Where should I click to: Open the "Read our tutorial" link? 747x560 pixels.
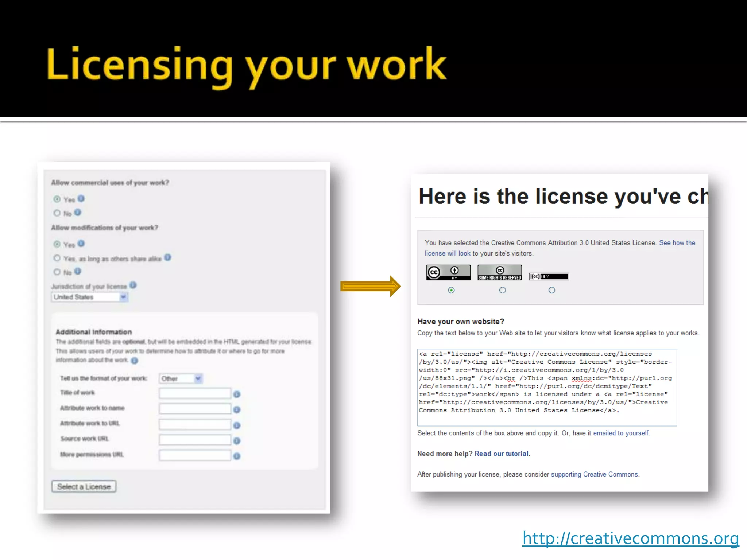(502, 453)
